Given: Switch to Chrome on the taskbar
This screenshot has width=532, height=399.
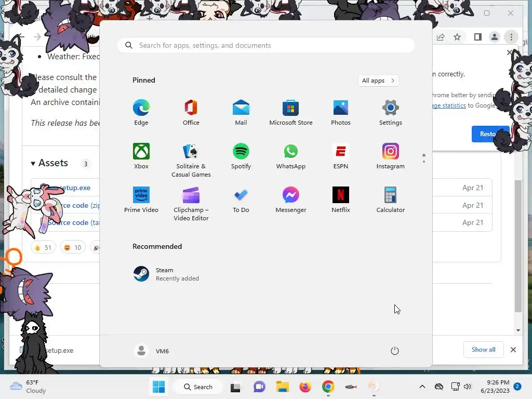Looking at the screenshot, I should tap(328, 387).
